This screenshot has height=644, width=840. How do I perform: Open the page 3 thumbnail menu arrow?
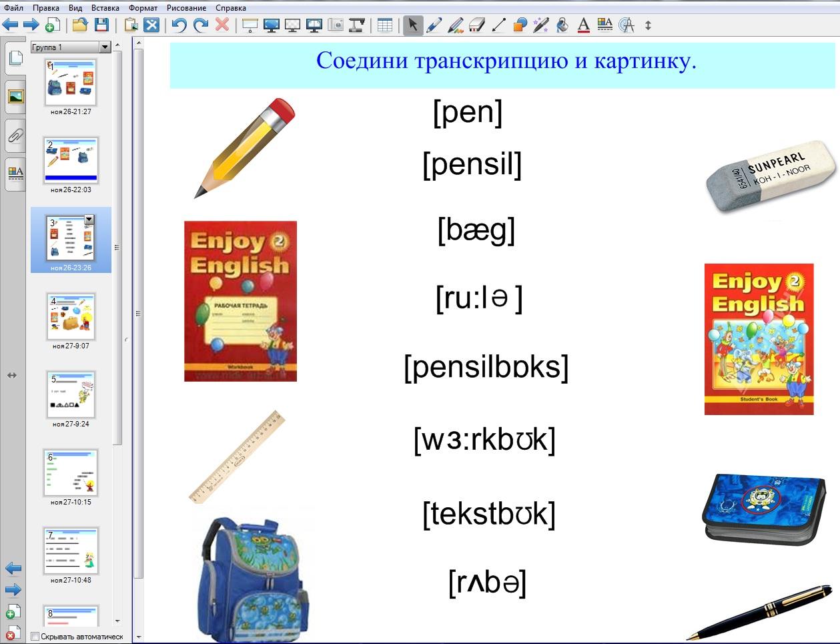(x=89, y=220)
